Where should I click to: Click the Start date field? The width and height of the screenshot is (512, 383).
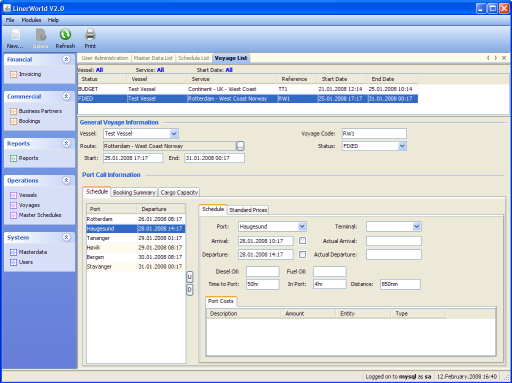coord(133,158)
